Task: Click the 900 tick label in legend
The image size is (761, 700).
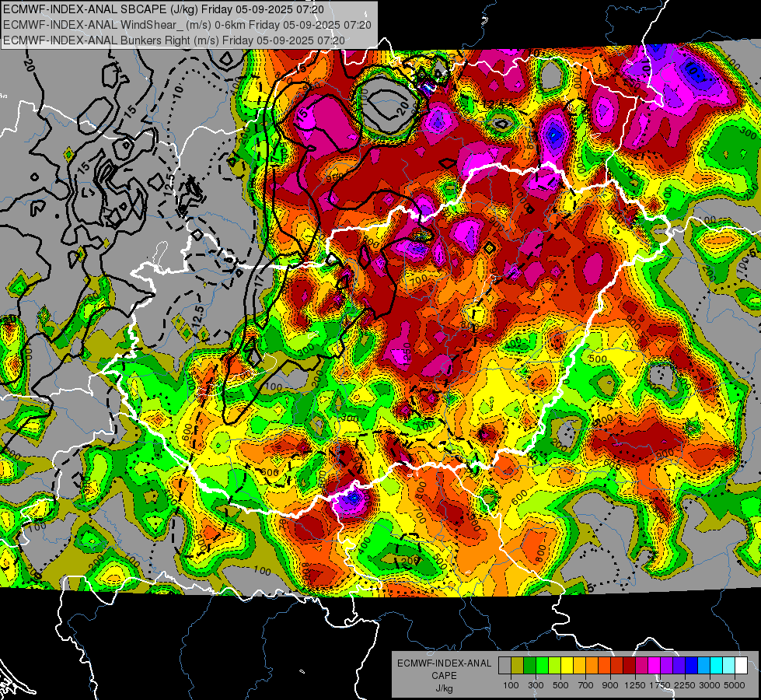Action: (610, 685)
